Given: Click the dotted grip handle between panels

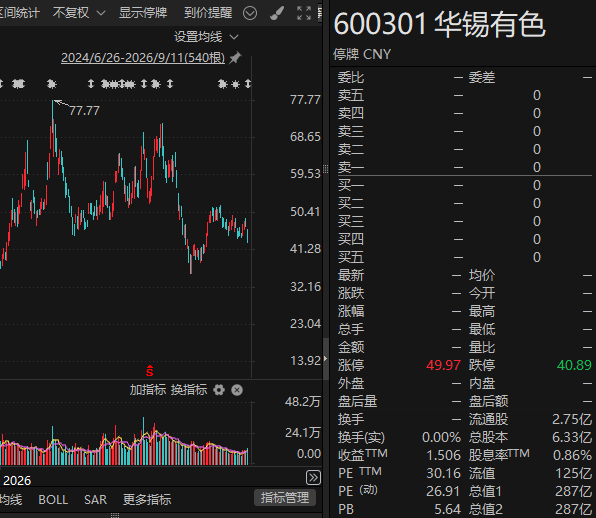Looking at the screenshot, I should point(325,169).
